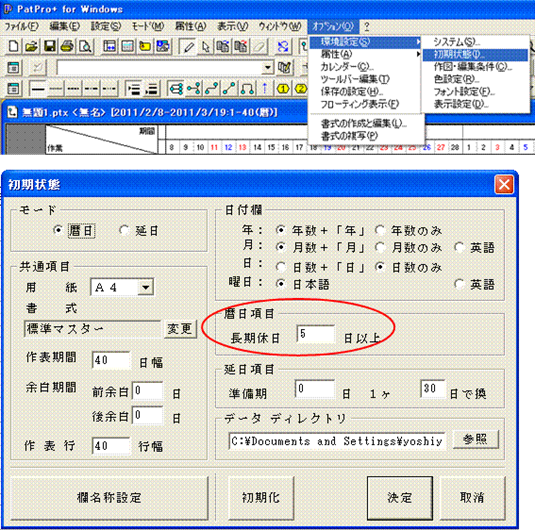Choose 年数+「年」 year format
Screen dimensions: 535x530
click(280, 230)
